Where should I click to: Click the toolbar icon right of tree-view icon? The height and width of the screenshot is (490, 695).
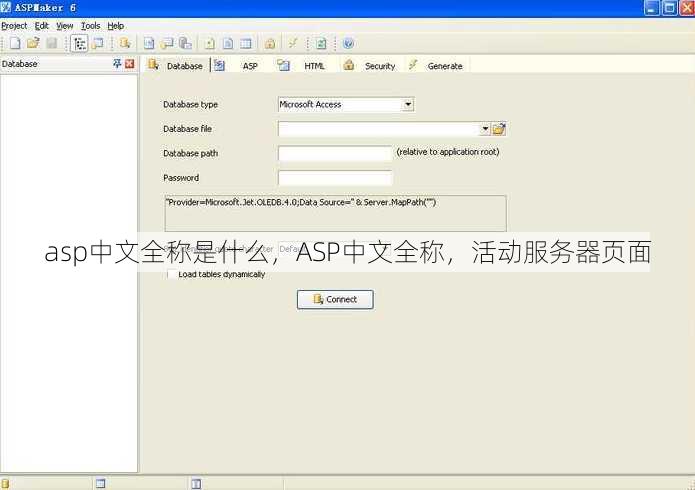(x=98, y=43)
